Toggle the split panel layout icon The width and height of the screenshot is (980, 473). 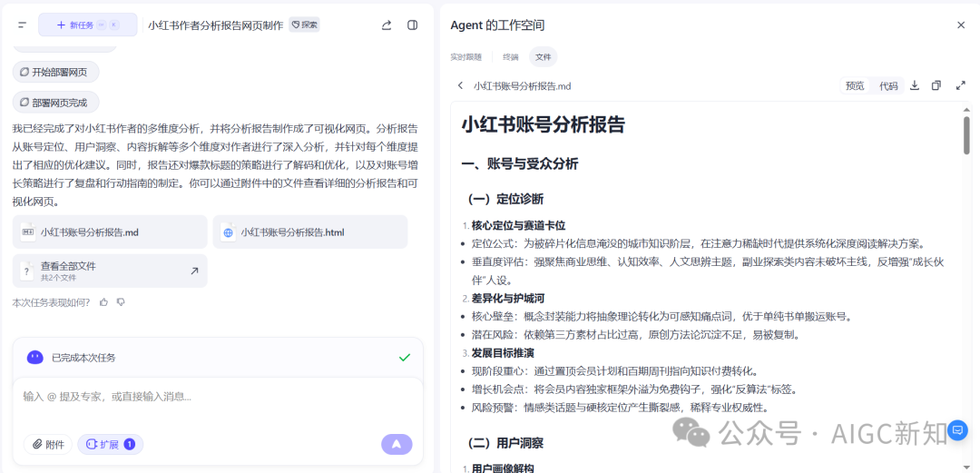coord(413,25)
